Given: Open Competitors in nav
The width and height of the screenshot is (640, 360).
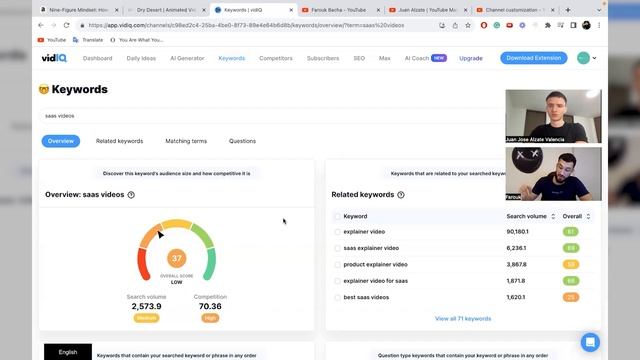Looking at the screenshot, I should point(276,58).
